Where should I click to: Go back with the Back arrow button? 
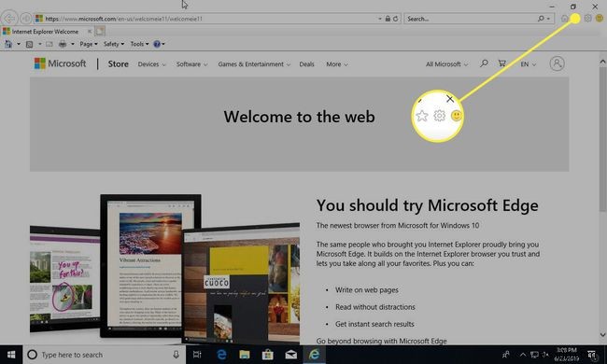9,18
